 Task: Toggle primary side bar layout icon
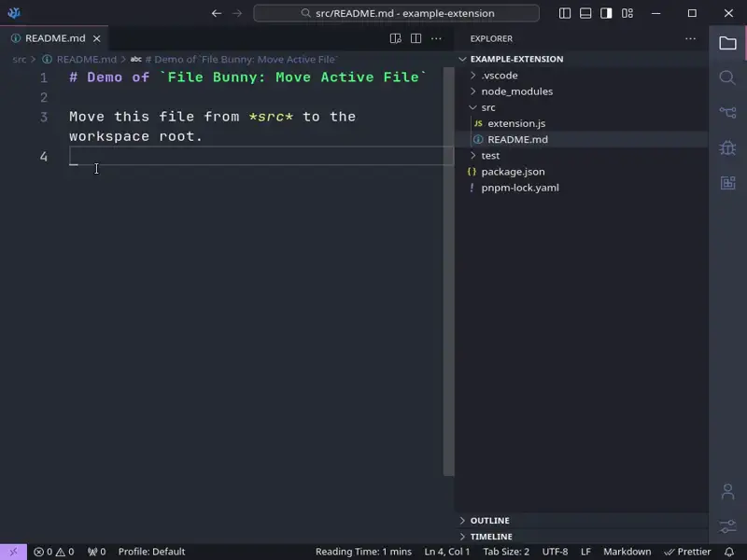565,13
